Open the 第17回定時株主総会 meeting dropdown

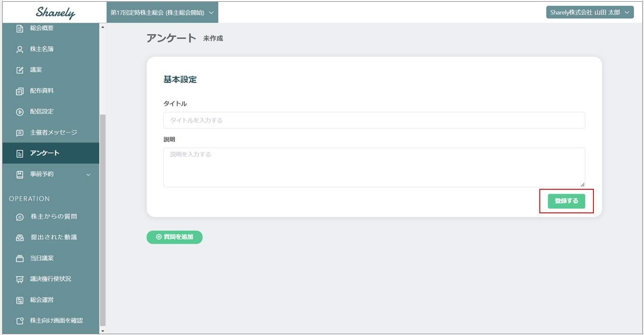pyautogui.click(x=162, y=13)
